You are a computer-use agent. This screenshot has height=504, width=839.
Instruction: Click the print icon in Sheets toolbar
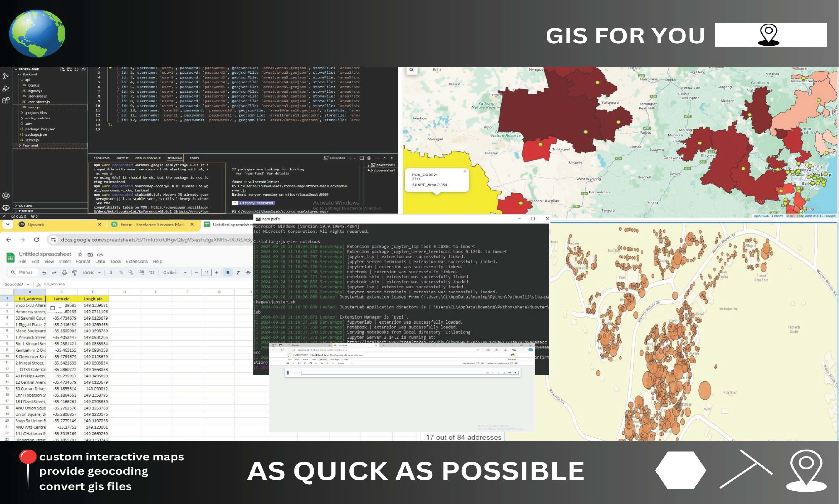click(x=64, y=273)
